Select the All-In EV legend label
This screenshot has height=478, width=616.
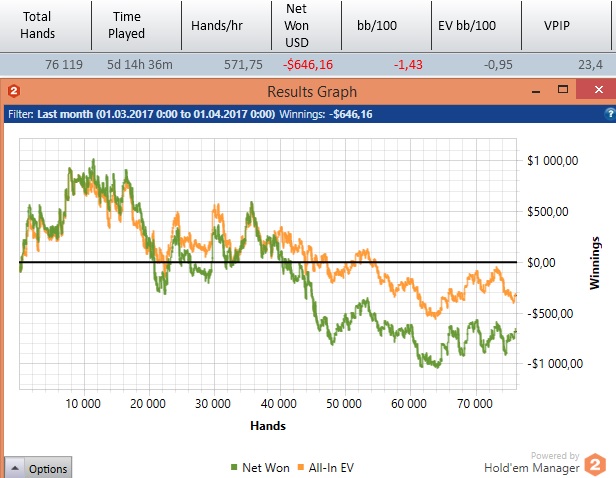click(331, 468)
